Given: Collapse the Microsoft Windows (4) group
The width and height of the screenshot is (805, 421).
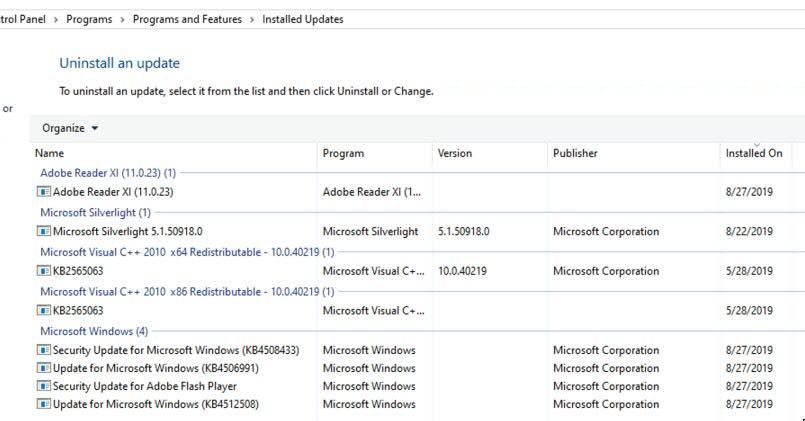Looking at the screenshot, I should pos(94,331).
